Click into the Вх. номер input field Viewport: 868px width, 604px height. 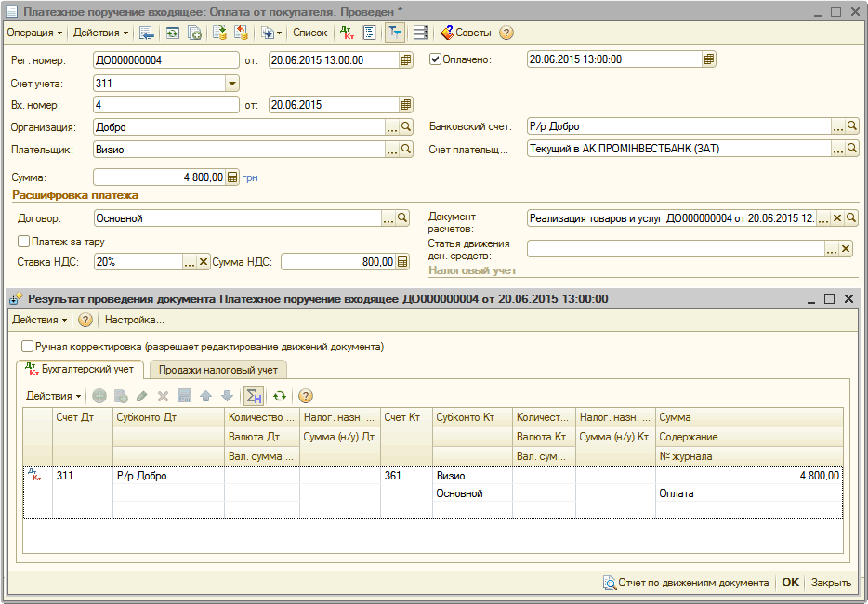[165, 105]
